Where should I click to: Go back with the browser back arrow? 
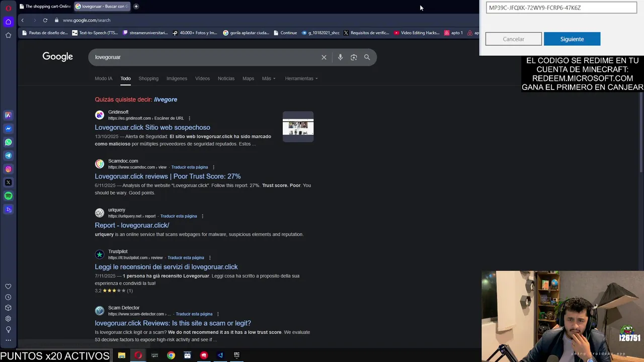tap(22, 20)
